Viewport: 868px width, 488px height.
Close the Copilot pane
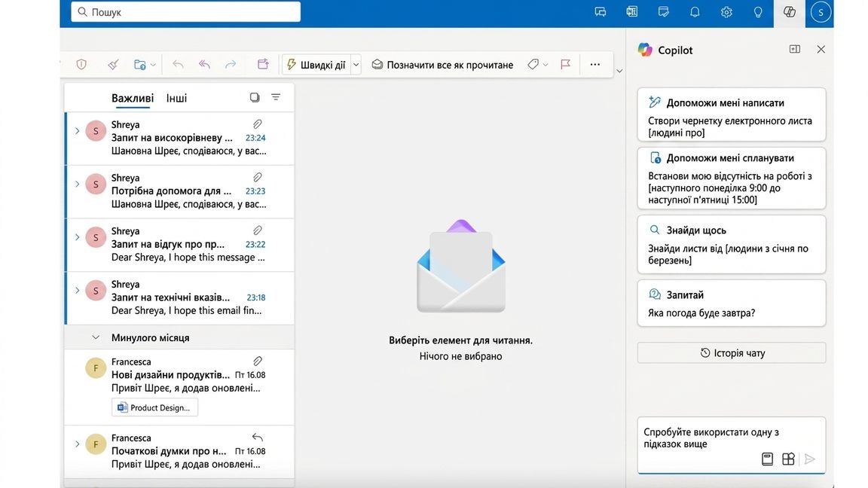821,49
